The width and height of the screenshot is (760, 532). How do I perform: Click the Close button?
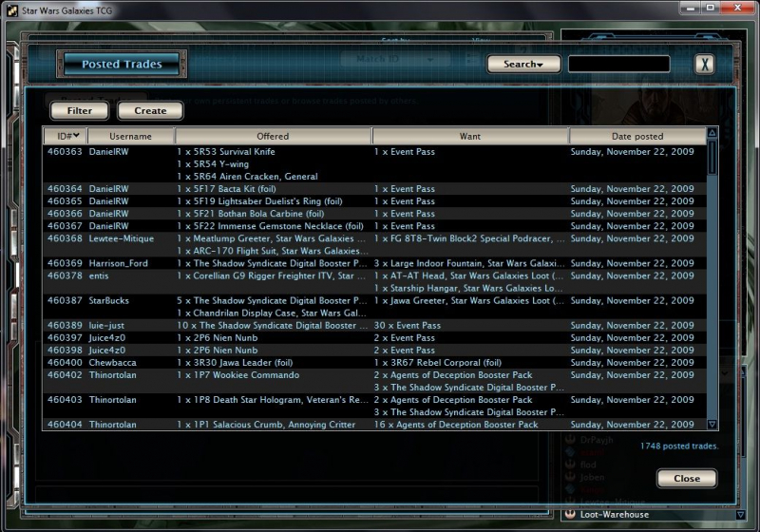687,478
